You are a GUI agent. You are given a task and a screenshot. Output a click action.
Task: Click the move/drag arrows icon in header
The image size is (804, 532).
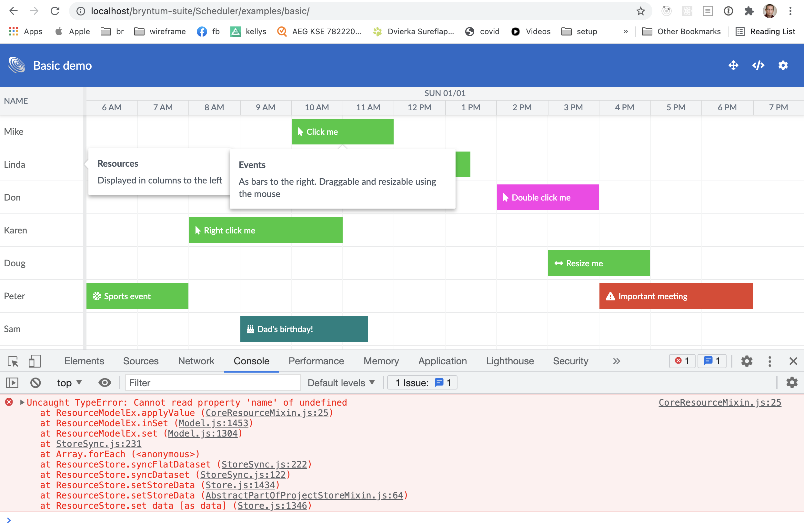(x=733, y=65)
